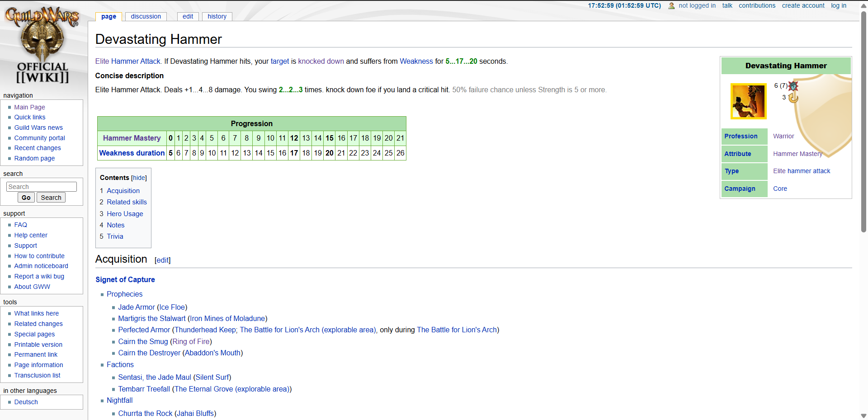Open Quick links

[29, 117]
